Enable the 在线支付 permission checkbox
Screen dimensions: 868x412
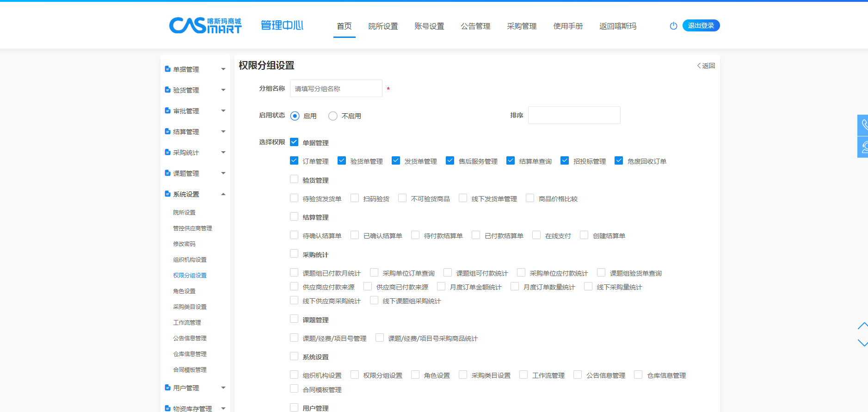536,235
